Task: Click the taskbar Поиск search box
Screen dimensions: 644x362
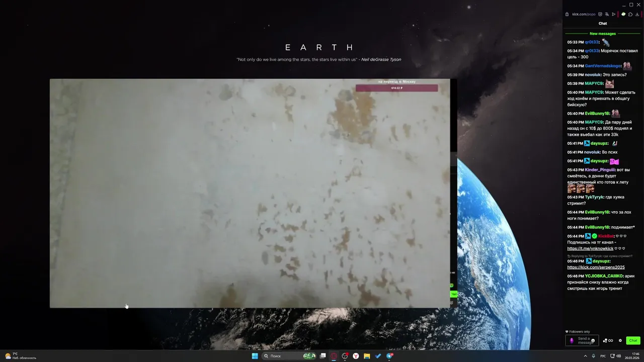Action: [x=289, y=356]
